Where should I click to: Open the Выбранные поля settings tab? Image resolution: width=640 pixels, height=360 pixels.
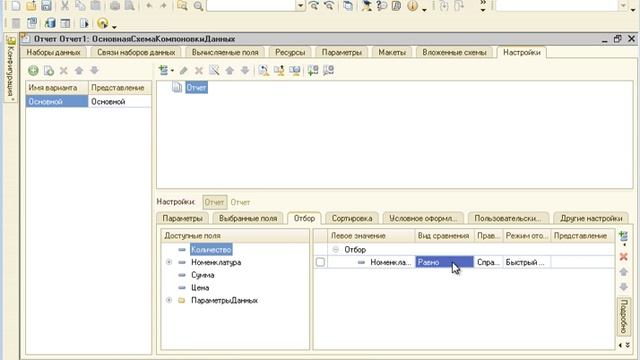tap(248, 218)
